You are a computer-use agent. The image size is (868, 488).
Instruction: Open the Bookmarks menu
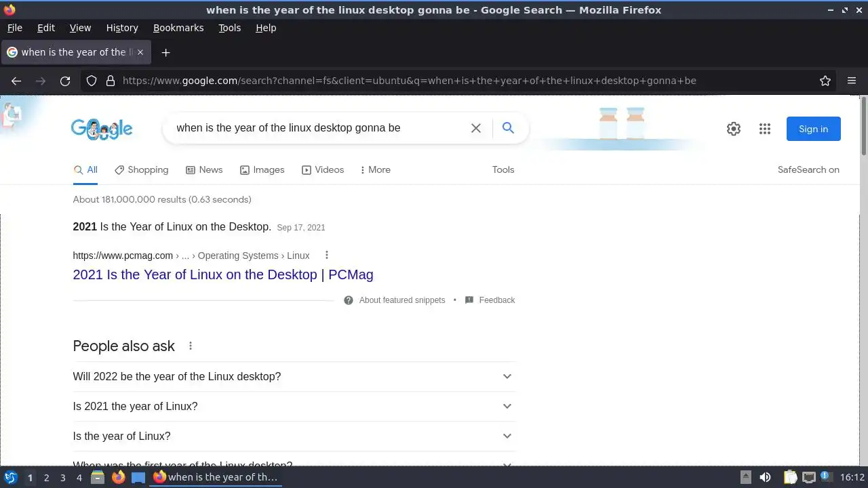(x=178, y=28)
